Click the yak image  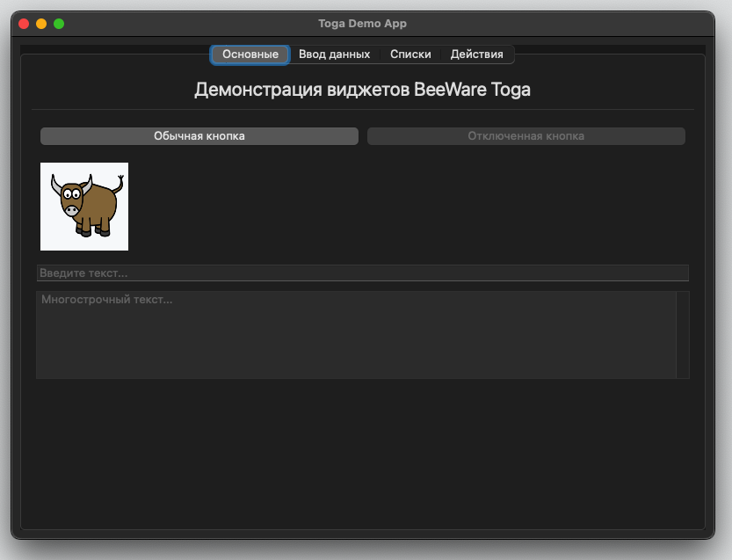point(83,207)
